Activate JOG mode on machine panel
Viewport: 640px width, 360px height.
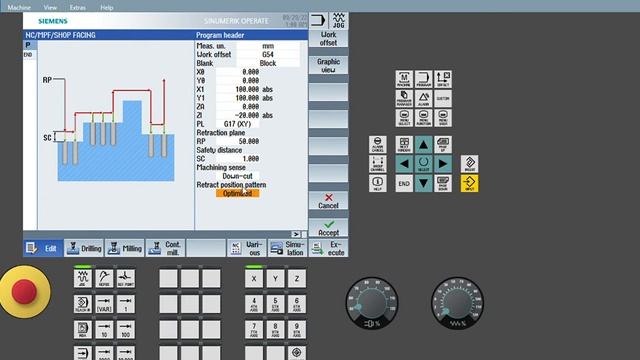click(82, 278)
